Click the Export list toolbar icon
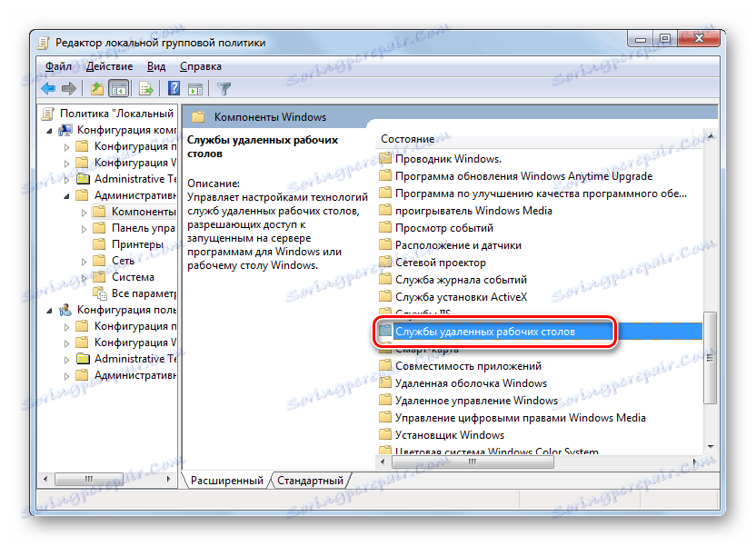This screenshot has width=756, height=546. click(x=146, y=89)
